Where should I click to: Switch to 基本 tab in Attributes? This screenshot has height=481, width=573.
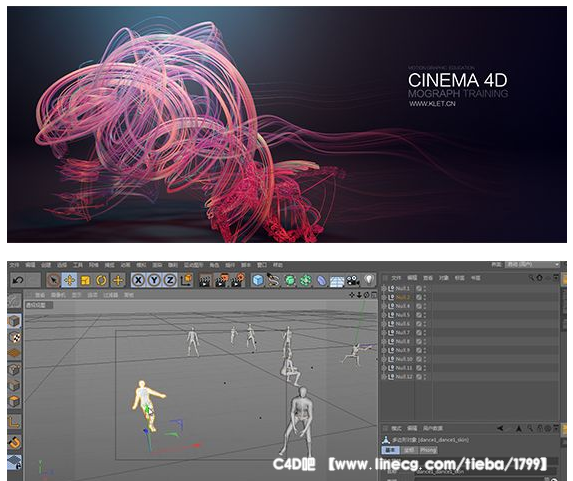391,450
